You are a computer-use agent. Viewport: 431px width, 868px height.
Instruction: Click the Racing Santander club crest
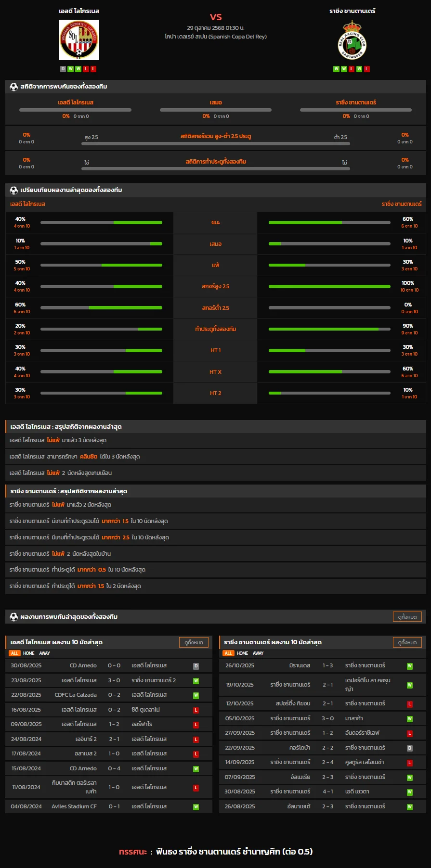(352, 40)
